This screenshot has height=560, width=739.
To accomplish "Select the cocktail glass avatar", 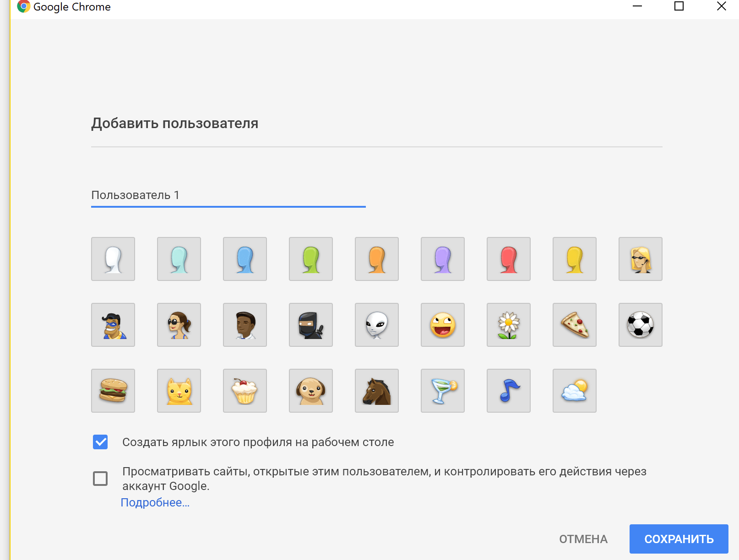I will pyautogui.click(x=443, y=391).
